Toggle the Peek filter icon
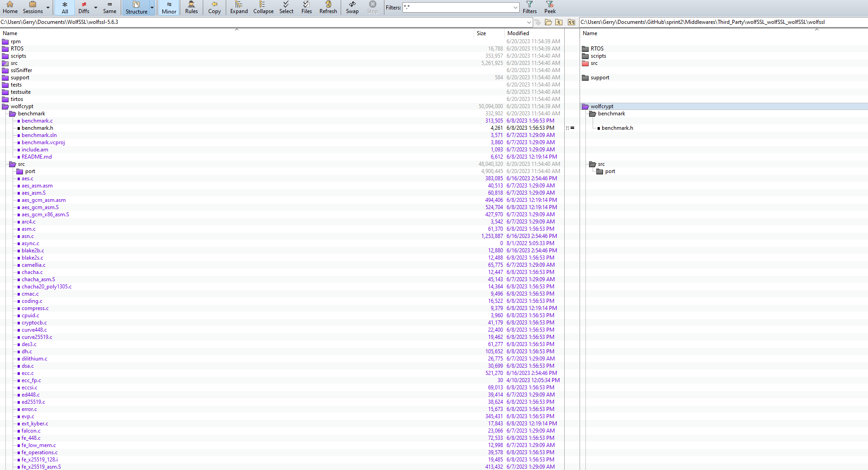 (549, 7)
